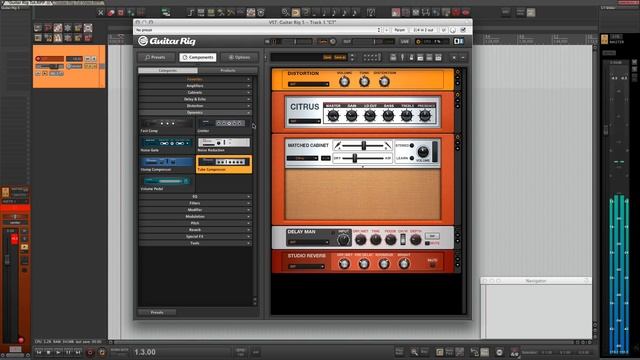The width and height of the screenshot is (640, 360).
Task: Expand the EQ category
Action: tap(195, 196)
